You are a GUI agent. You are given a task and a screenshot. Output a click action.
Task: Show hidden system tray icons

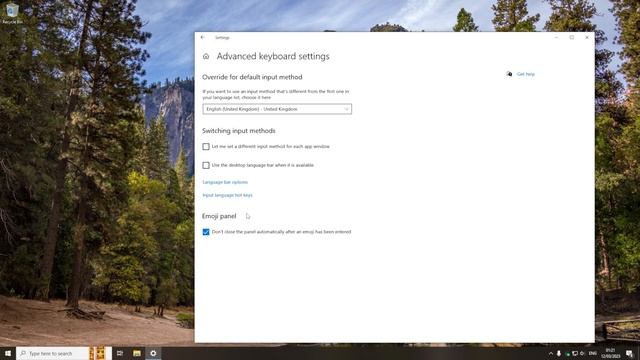(x=551, y=353)
